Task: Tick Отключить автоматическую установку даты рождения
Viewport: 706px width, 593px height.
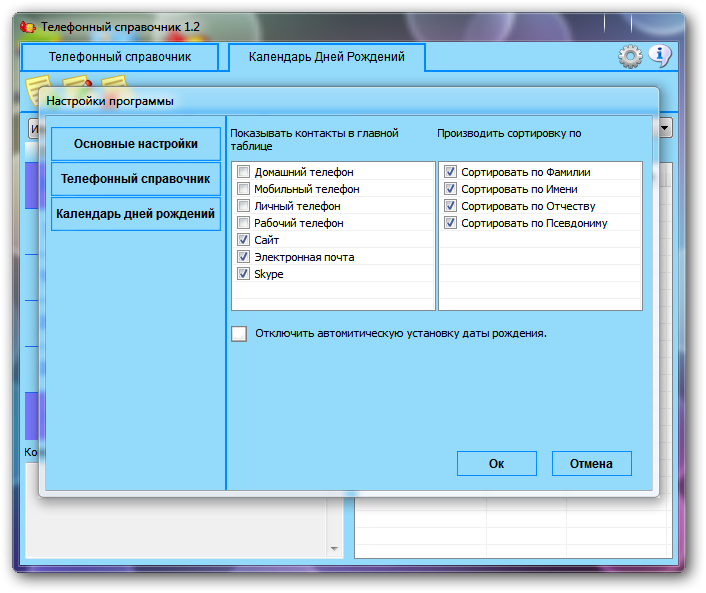Action: tap(239, 334)
